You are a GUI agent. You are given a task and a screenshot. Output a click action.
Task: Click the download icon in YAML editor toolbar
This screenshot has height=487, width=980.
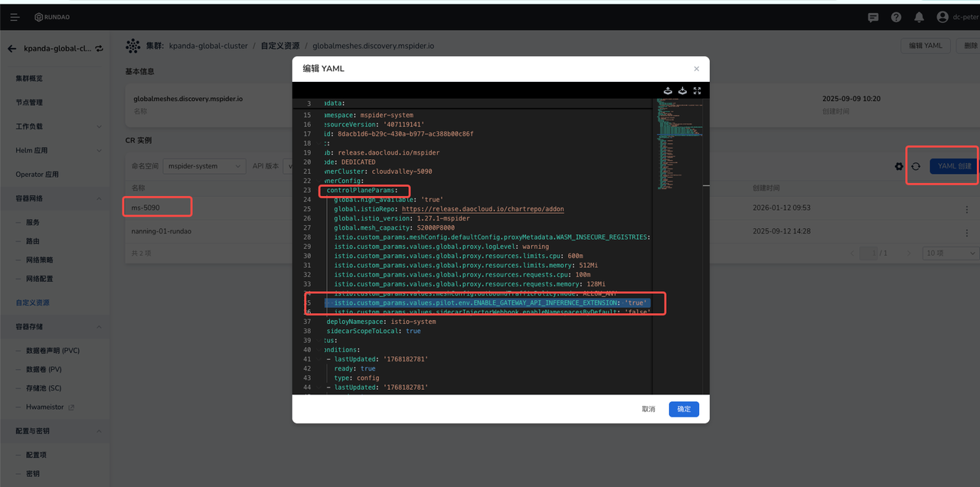[x=682, y=90]
